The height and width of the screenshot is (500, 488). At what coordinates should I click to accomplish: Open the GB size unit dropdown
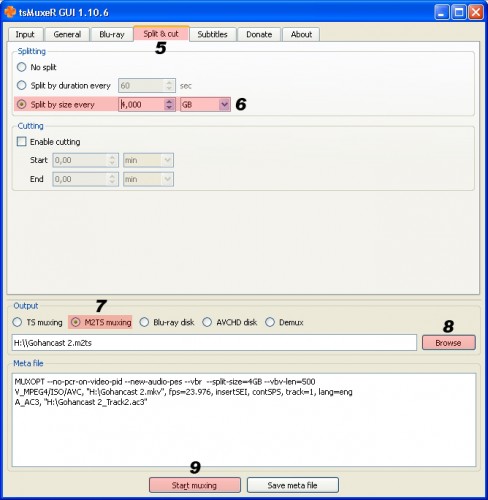205,105
